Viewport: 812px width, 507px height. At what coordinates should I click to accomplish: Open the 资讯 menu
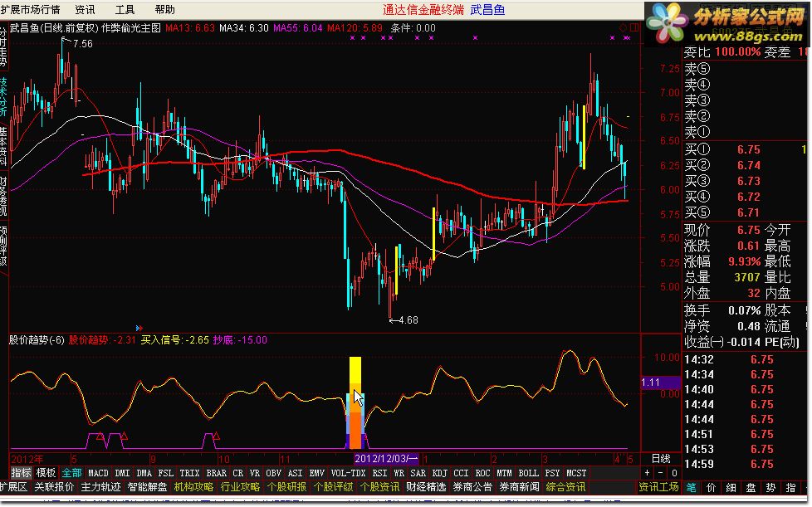tap(85, 9)
